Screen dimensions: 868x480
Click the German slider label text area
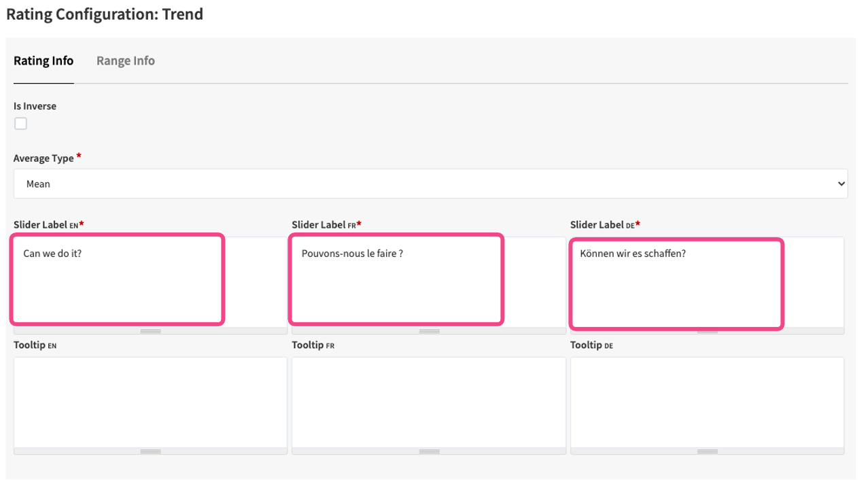coord(676,284)
